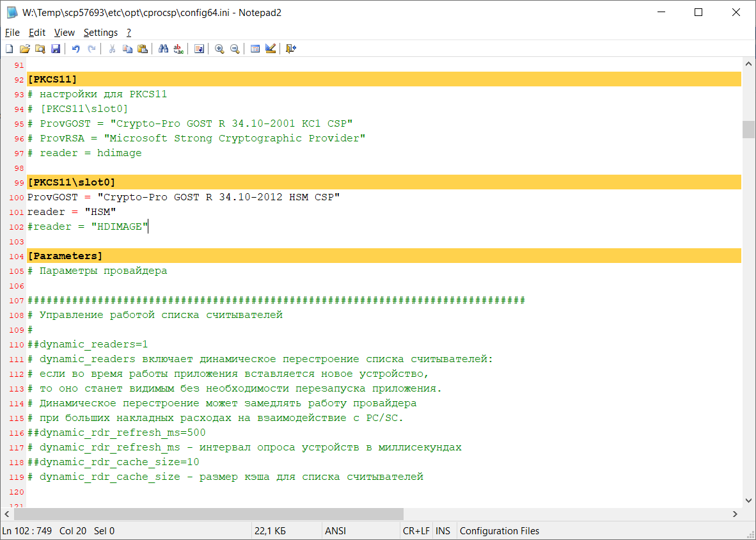756x540 pixels.
Task: Click the Save floppy disk icon
Action: tap(56, 49)
